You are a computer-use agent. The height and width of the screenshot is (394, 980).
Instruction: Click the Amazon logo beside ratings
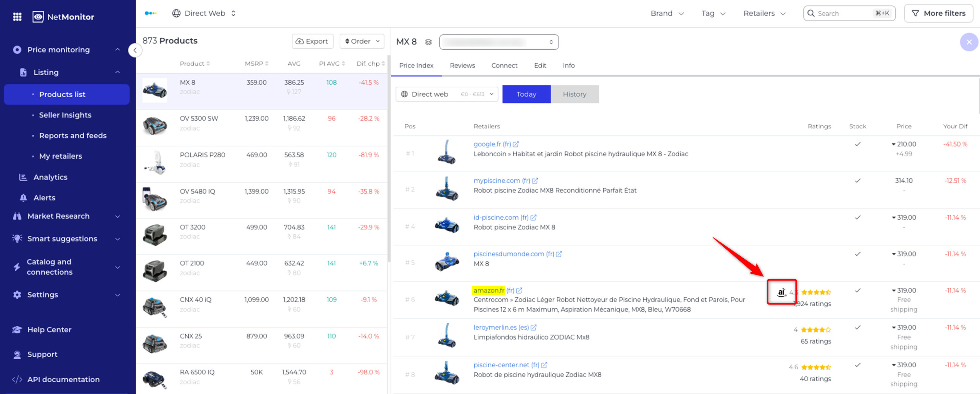click(x=781, y=292)
